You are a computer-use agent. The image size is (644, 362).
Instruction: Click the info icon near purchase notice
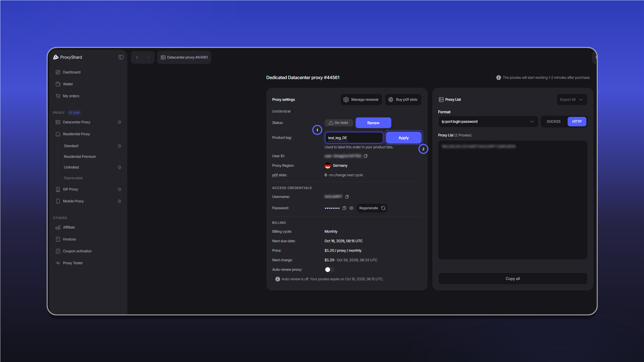tap(498, 78)
